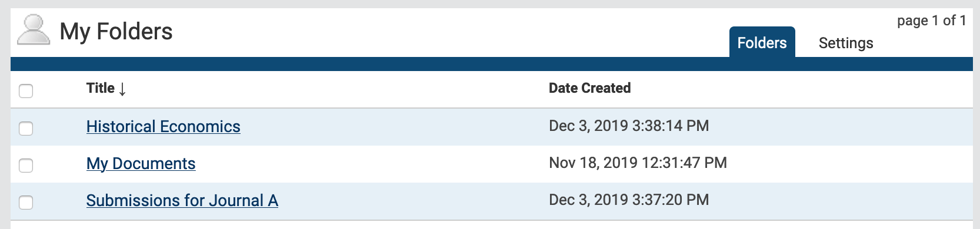Screen dimensions: 980x229
Task: Open the Historical Economics folder link
Action: (163, 126)
